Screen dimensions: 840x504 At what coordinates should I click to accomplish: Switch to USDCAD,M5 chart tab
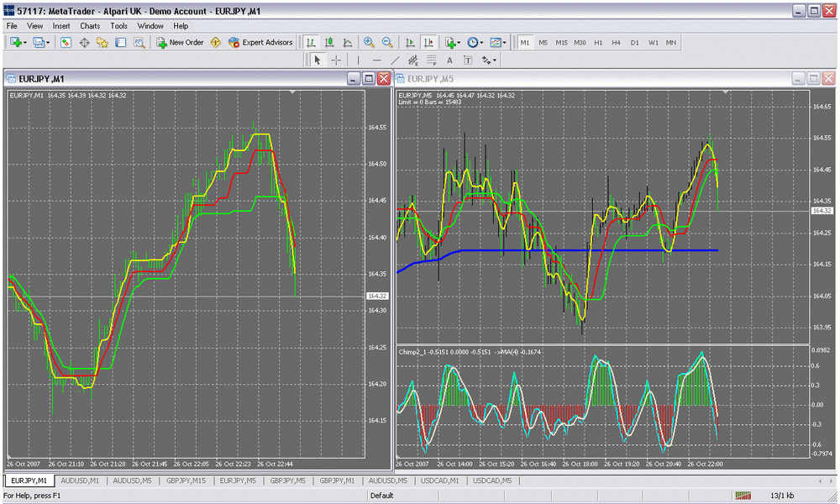(492, 480)
